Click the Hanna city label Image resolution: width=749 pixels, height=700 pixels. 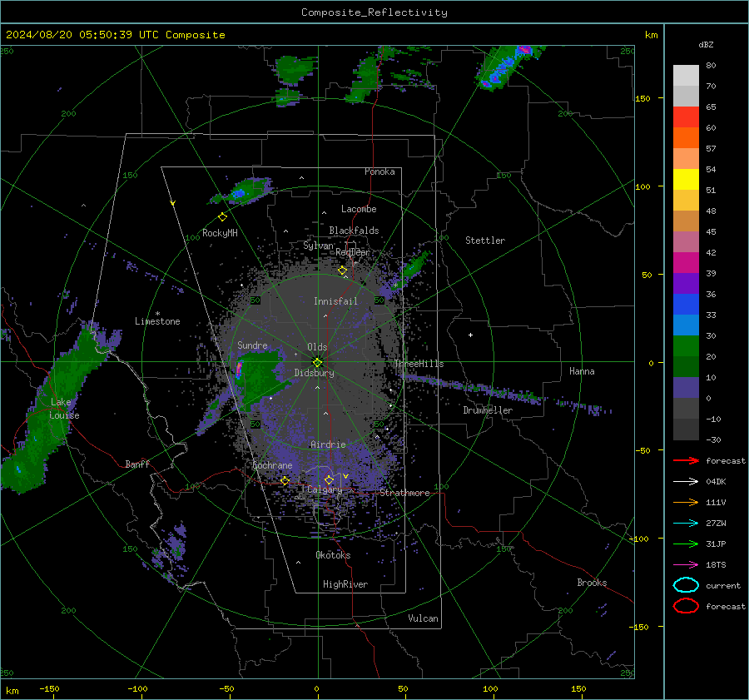coord(582,371)
